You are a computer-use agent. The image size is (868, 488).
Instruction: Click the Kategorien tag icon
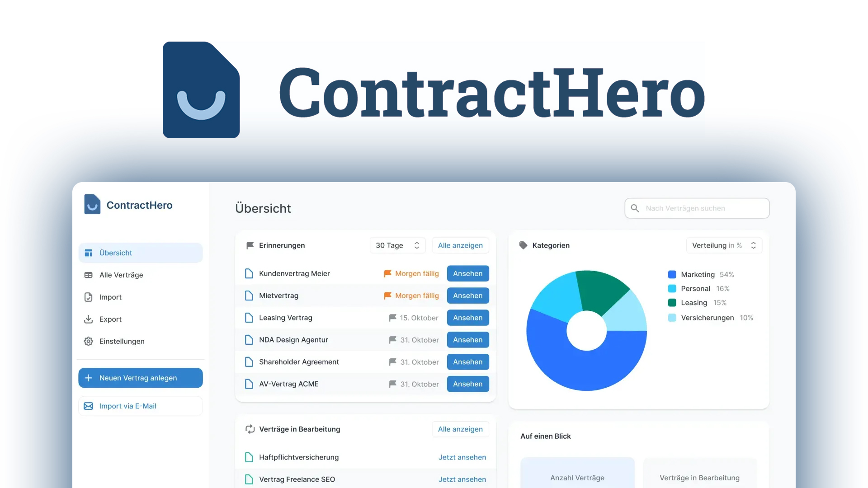click(x=524, y=245)
